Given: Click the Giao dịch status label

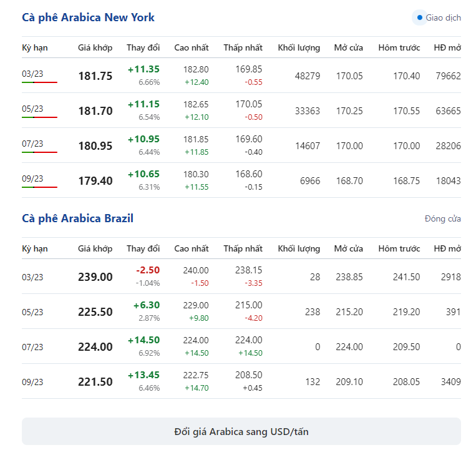Looking at the screenshot, I should click(x=443, y=17).
